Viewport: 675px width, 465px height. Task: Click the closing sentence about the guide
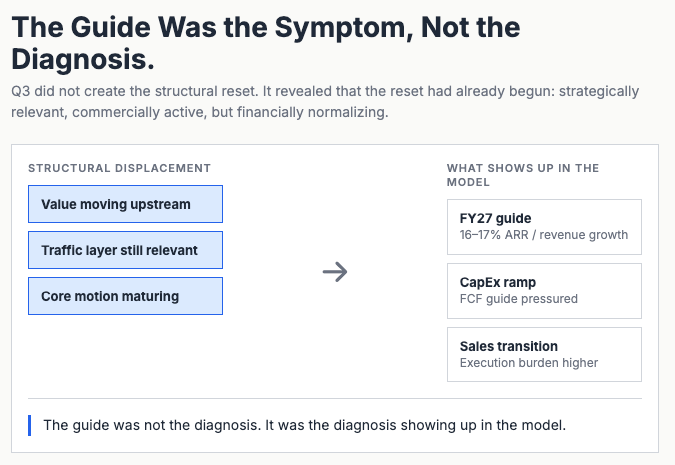[304, 425]
